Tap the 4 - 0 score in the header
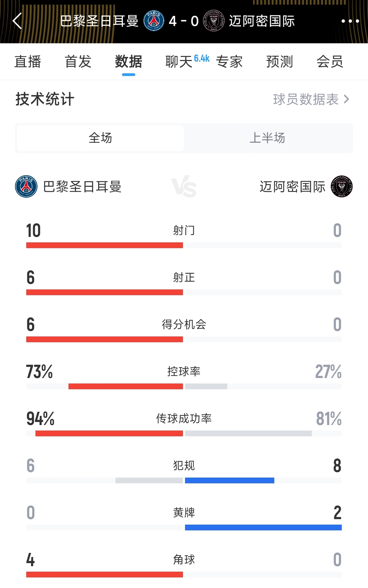 (184, 21)
